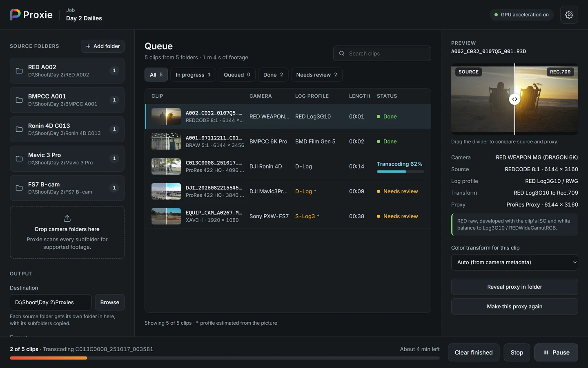Select the A001_07112211 clip thumbnail
This screenshot has height=368, width=588.
tap(166, 141)
